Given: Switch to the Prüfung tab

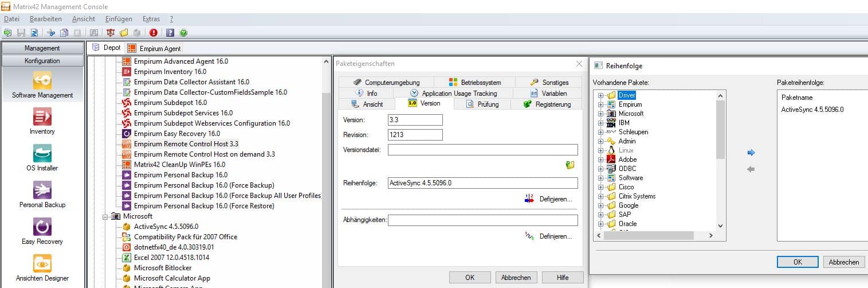Looking at the screenshot, I should pyautogui.click(x=482, y=104).
